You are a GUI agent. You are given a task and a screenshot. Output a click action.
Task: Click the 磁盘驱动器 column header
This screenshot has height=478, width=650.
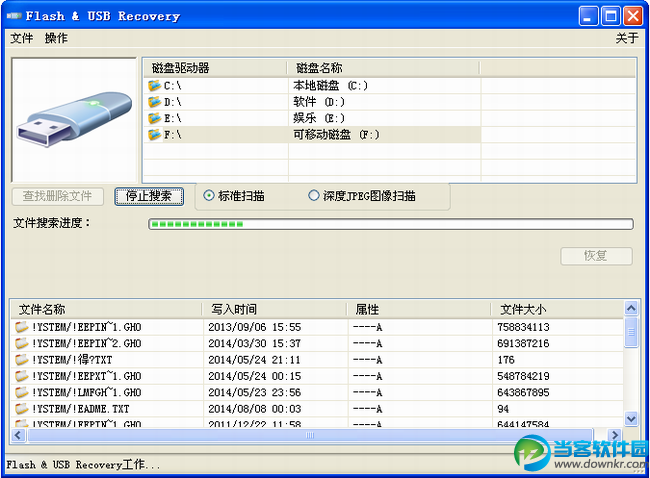pos(215,68)
